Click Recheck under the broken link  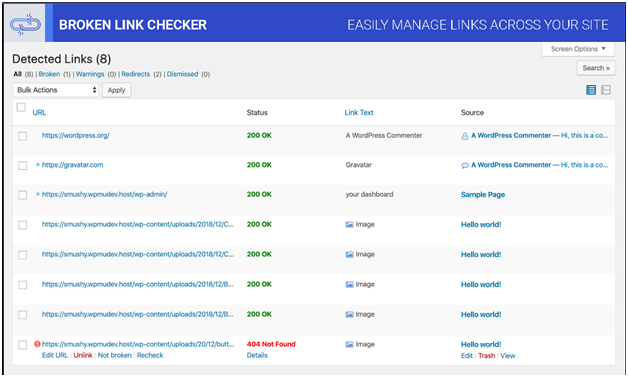150,355
